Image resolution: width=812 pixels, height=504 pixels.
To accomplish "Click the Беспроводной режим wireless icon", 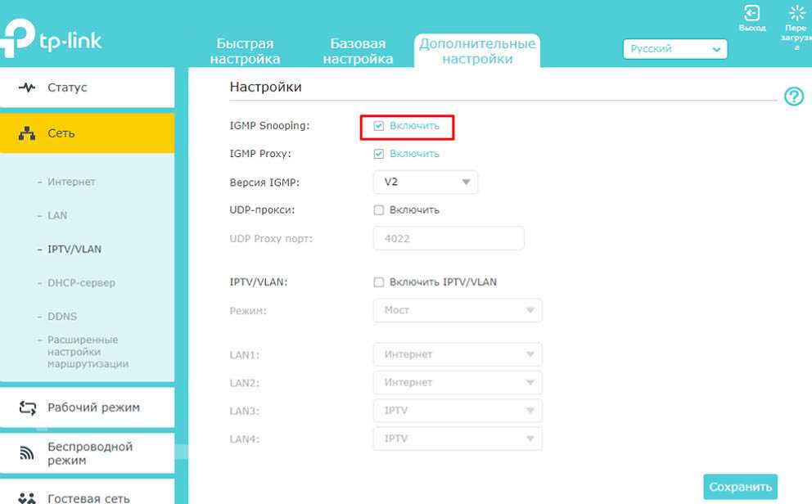I will pyautogui.click(x=27, y=453).
